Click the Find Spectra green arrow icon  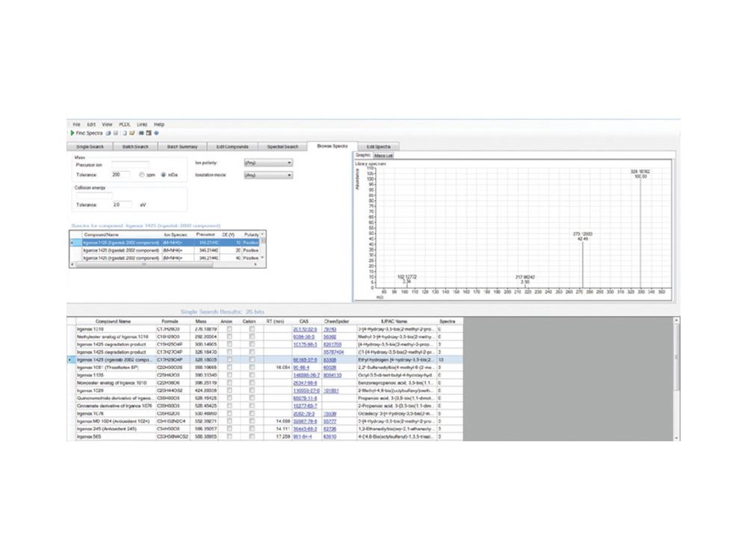pos(73,132)
